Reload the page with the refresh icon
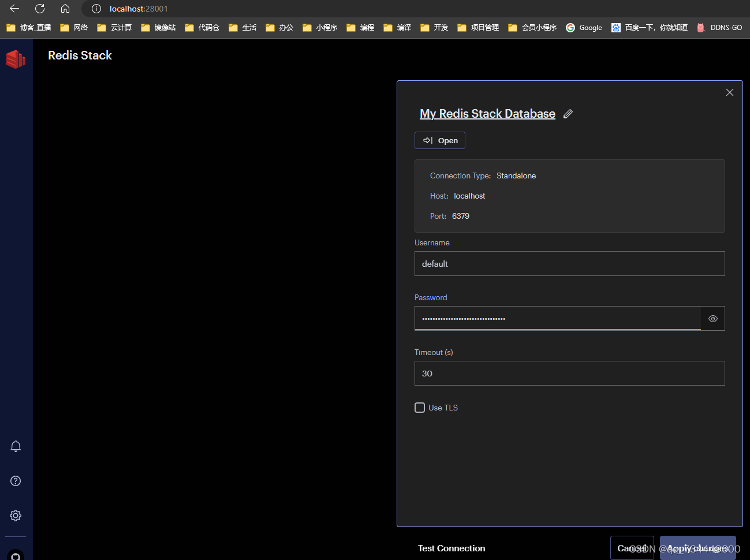750x560 pixels. (40, 9)
